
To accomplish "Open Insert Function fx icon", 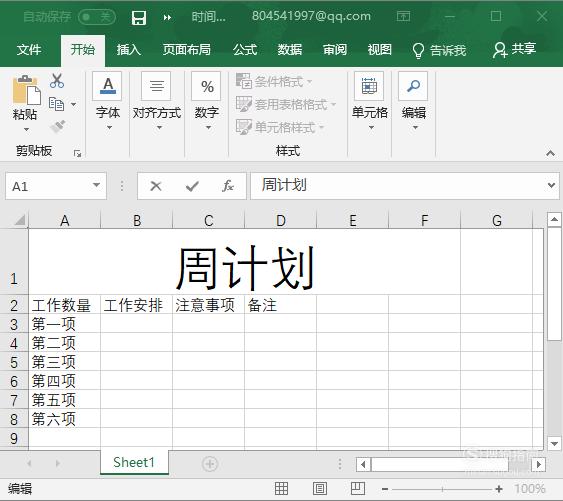I will [228, 186].
